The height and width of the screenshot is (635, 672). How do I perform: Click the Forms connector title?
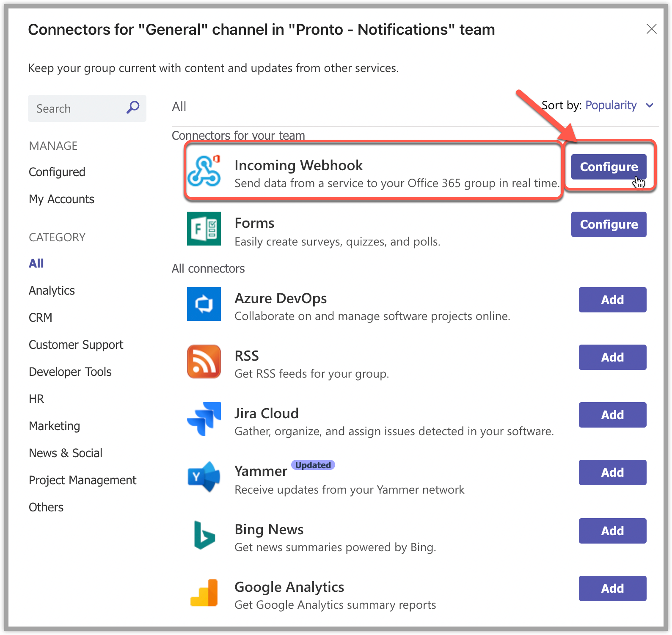coord(255,223)
